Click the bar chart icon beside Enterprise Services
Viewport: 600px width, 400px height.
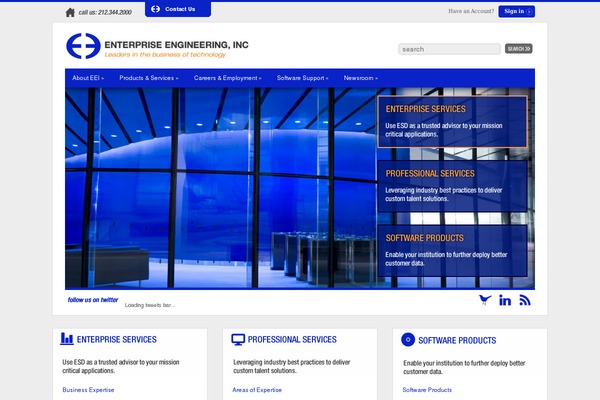pos(67,339)
